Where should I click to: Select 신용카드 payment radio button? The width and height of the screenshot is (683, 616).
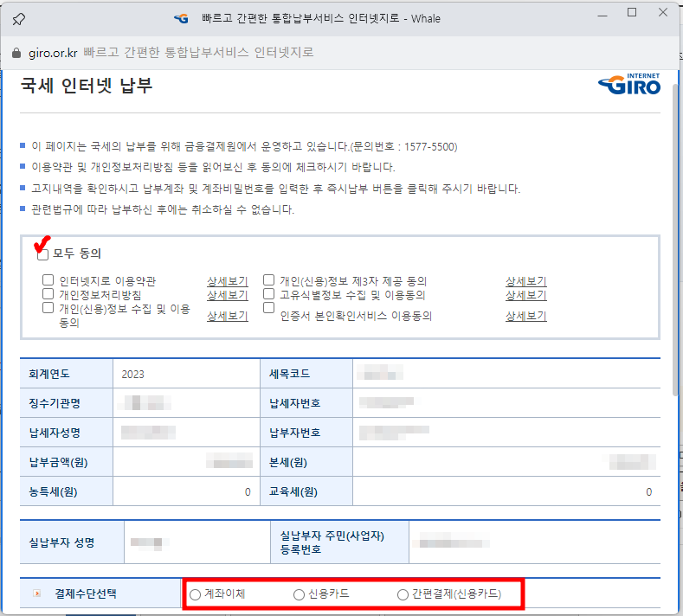click(x=299, y=594)
